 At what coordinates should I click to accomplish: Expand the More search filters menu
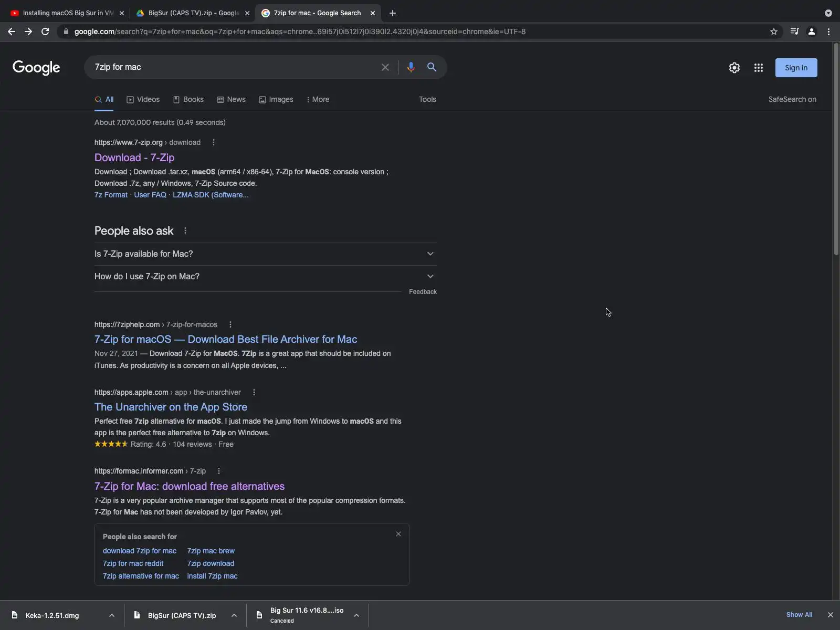[x=318, y=99]
